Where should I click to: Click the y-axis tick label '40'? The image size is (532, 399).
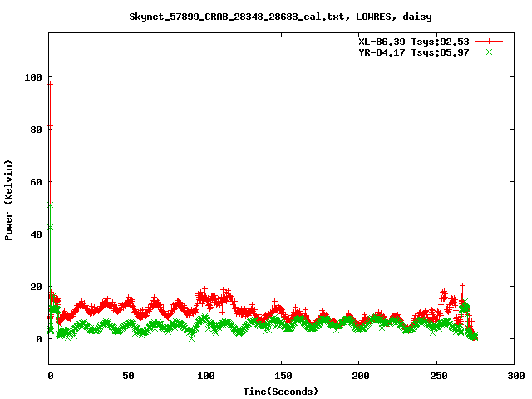click(36, 234)
